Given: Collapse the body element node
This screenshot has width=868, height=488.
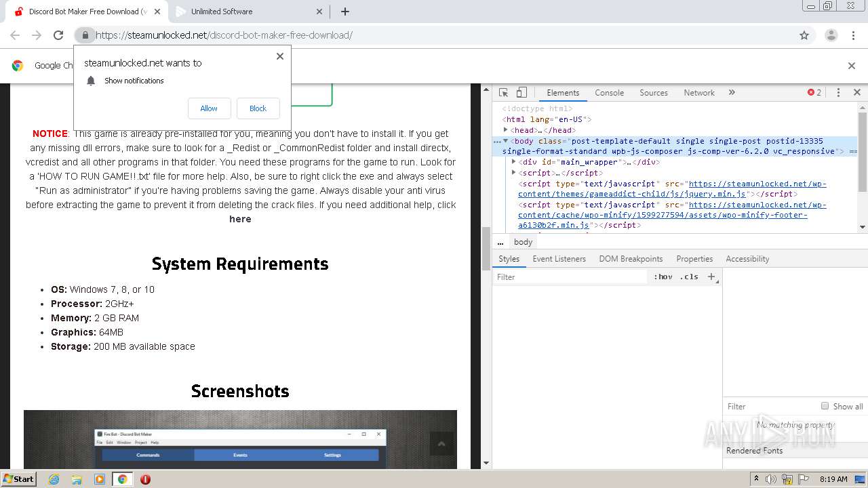Looking at the screenshot, I should (506, 141).
